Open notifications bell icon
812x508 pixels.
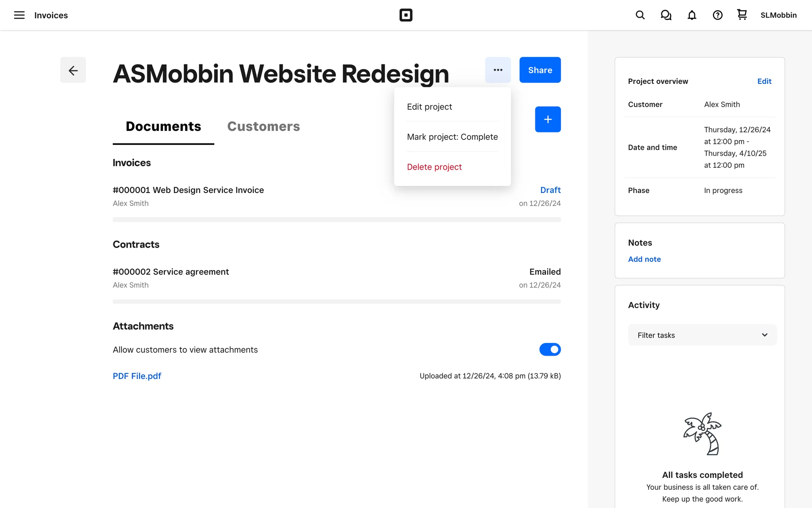[691, 15]
